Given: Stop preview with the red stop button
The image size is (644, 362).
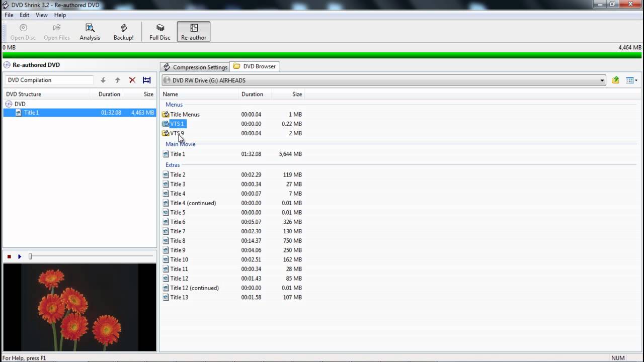Looking at the screenshot, I should click(9, 256).
